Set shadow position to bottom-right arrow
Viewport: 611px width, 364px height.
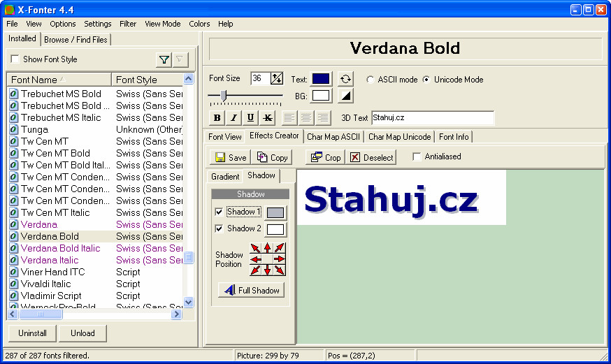tap(280, 270)
